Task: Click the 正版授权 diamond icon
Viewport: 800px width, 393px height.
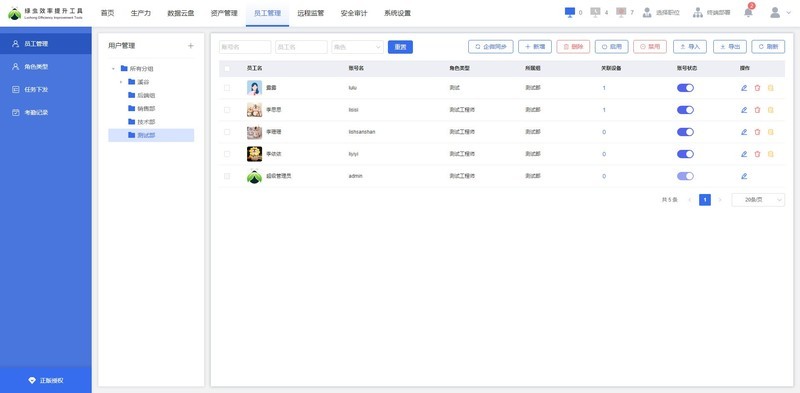Action: [x=33, y=380]
